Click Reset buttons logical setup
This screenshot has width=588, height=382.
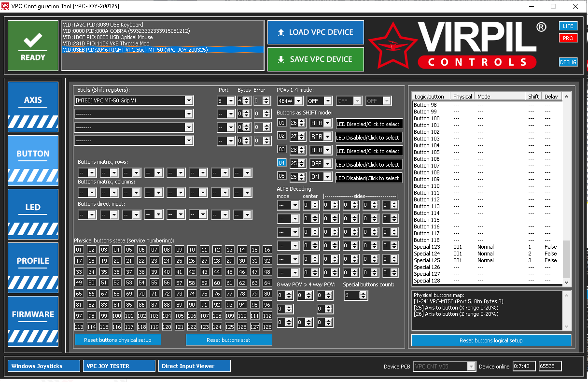(491, 340)
